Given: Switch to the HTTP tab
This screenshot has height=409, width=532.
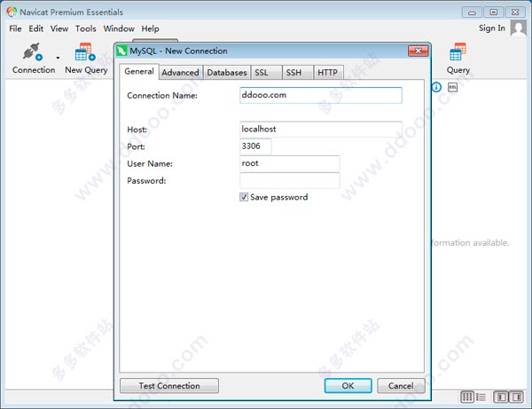Looking at the screenshot, I should click(327, 72).
